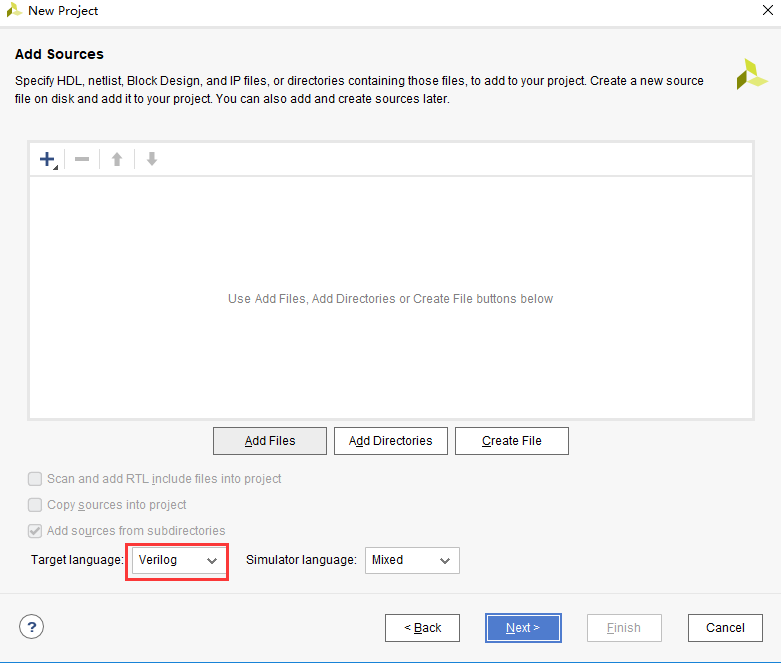Toggle Add sources from subdirectories checkbox
The width and height of the screenshot is (781, 663).
click(x=35, y=530)
